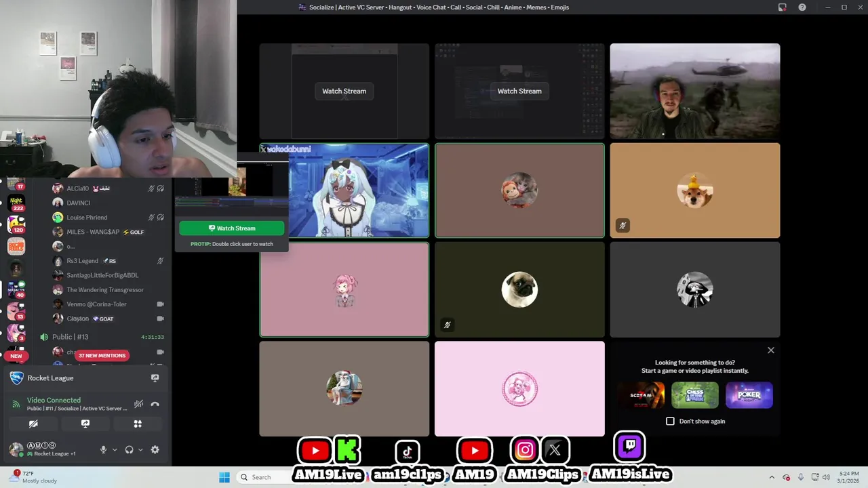The image size is (868, 488).
Task: Select user Clayton with GOAT tag
Action: tap(108, 319)
